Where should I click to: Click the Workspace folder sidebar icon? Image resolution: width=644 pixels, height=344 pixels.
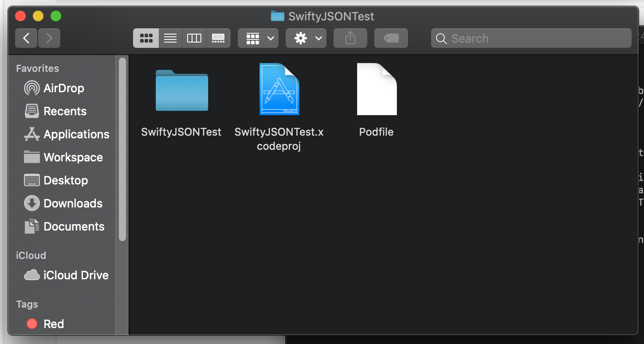(x=31, y=157)
